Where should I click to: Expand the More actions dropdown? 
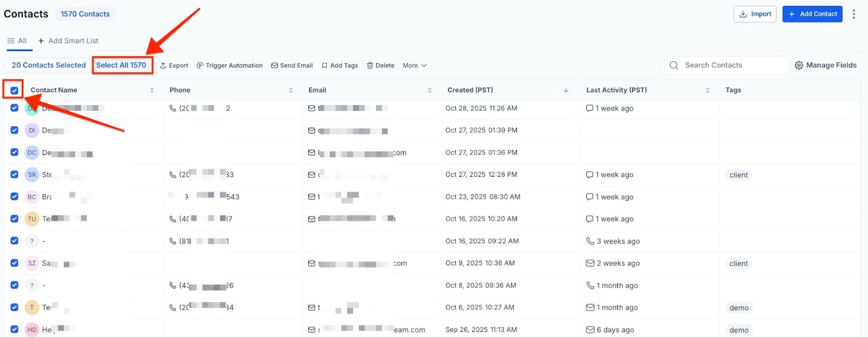(415, 65)
